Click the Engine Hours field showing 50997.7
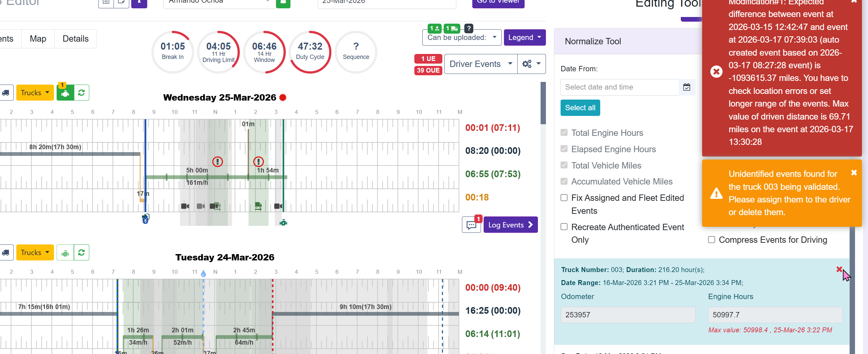868x354 pixels. [775, 315]
